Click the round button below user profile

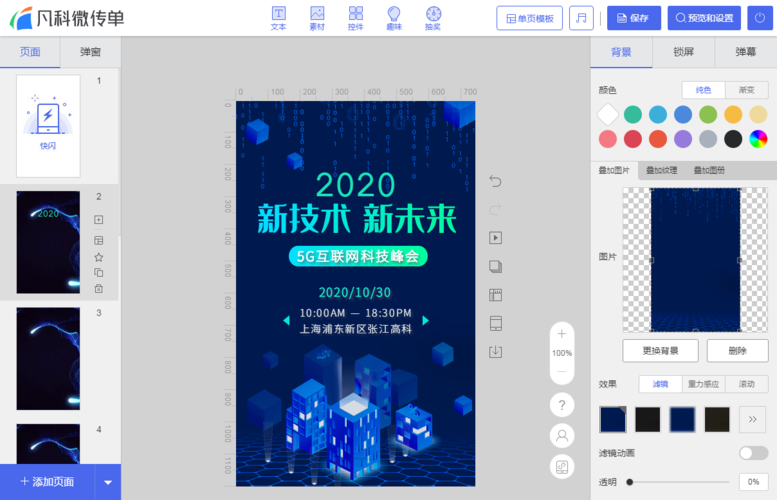point(562,467)
